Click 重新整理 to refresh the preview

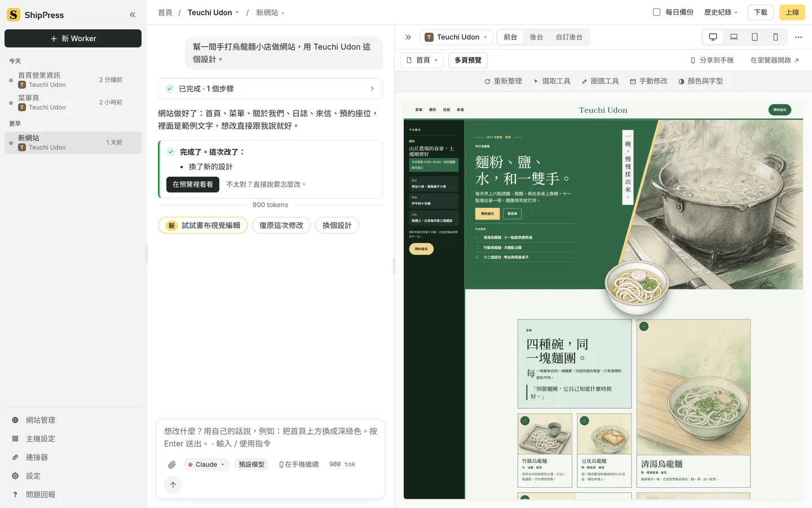[503, 81]
